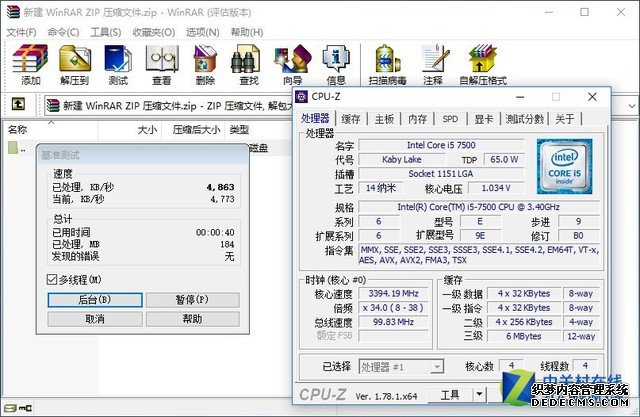The height and width of the screenshot is (417, 640).
Task: Open the Options (选项) menu
Action: pos(202,32)
